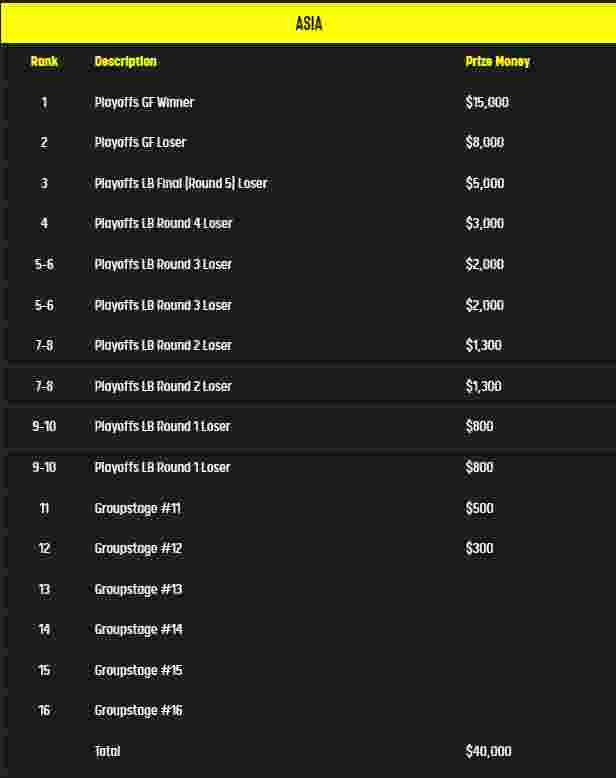Click the Total label in the last row

(107, 750)
